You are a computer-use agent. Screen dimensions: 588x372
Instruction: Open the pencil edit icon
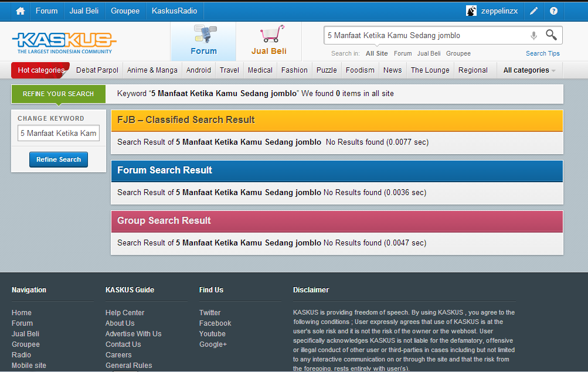tap(533, 11)
